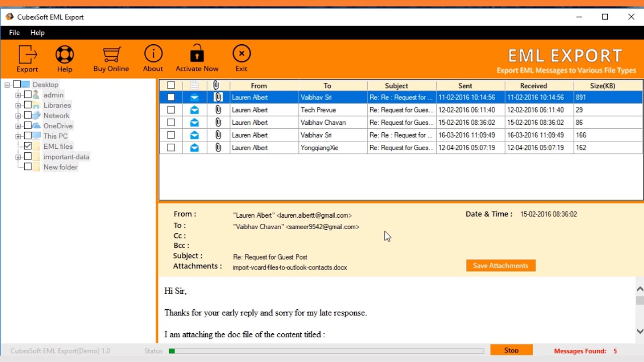The image size is (644, 362).
Task: Select the EML files folder label
Action: point(58,146)
